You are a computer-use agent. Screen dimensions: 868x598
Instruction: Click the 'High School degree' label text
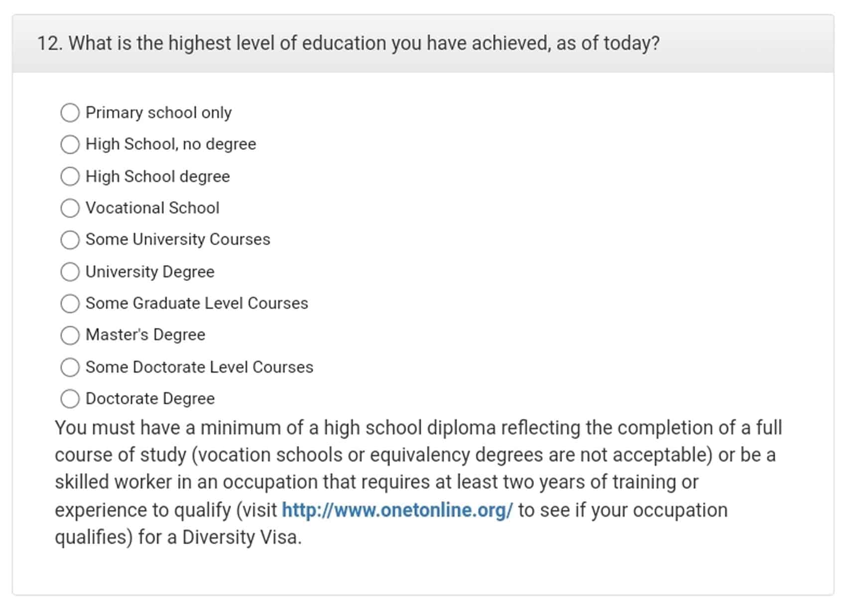tap(157, 176)
